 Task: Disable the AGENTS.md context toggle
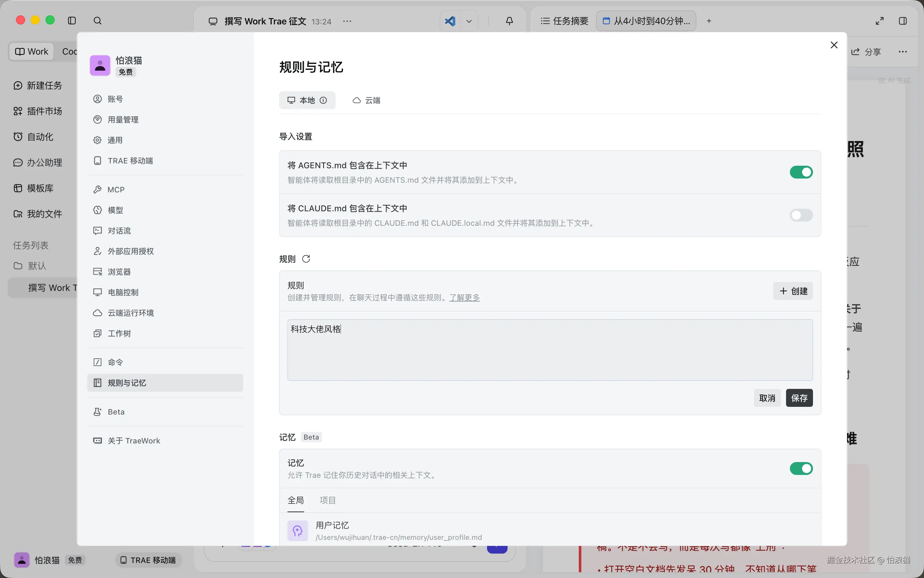coord(801,172)
